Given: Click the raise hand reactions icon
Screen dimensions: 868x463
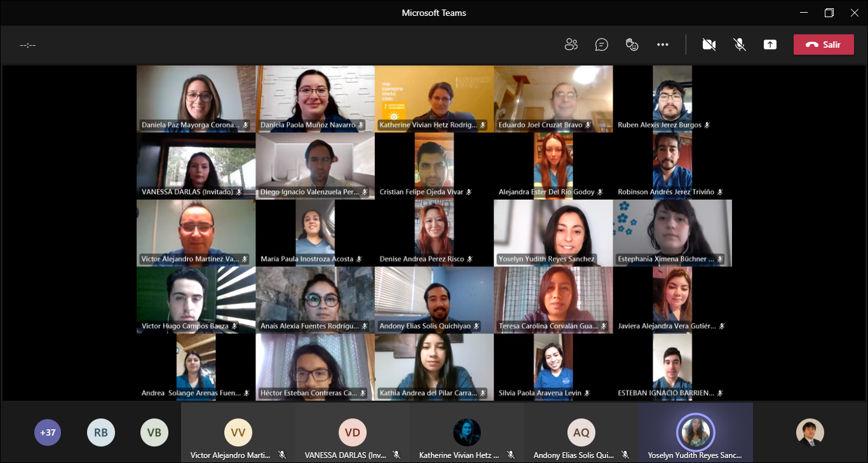Looking at the screenshot, I should click(632, 45).
